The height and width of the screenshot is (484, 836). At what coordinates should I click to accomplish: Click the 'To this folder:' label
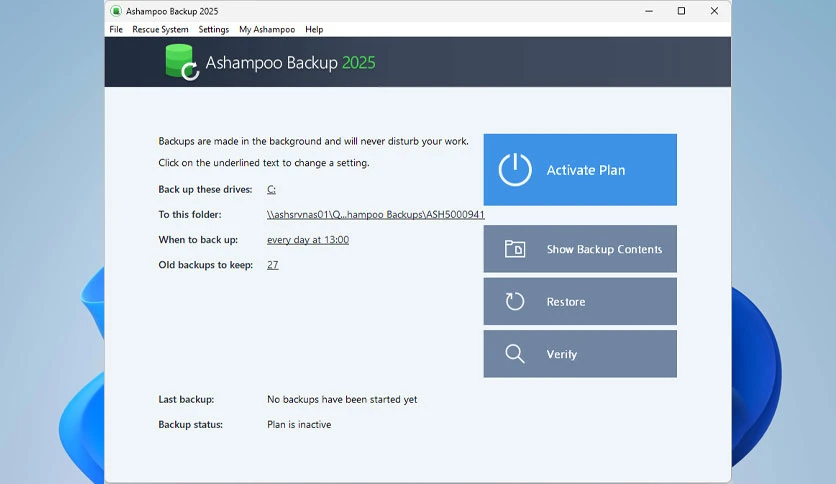pos(190,214)
